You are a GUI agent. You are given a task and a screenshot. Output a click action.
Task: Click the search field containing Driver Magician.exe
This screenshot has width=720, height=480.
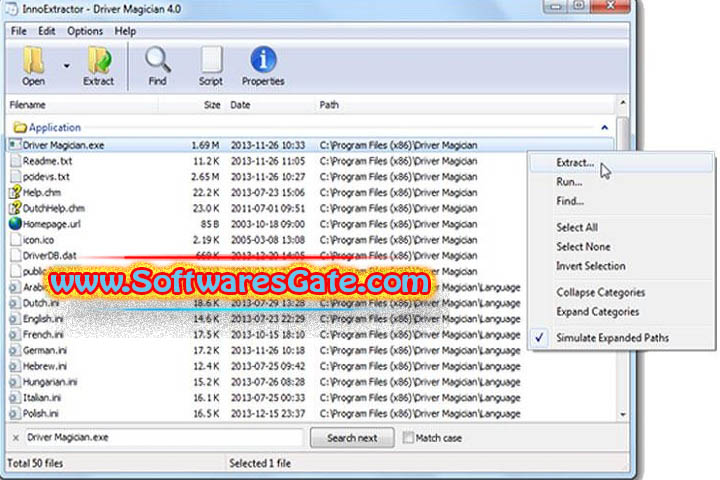164,437
